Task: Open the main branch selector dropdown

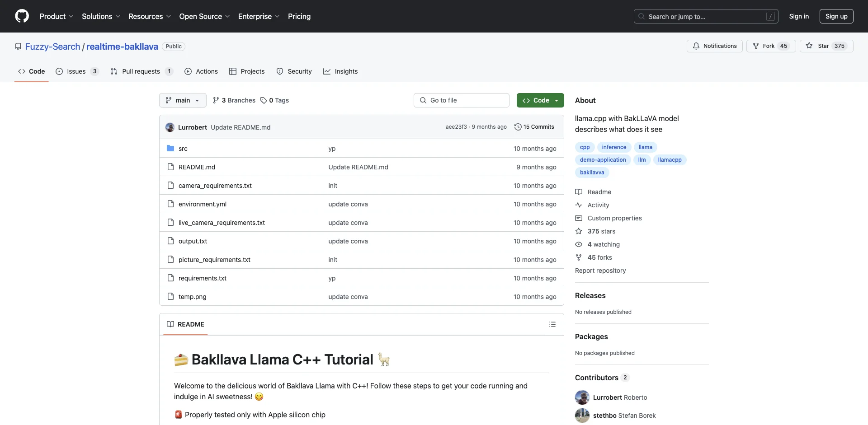Action: 183,100
